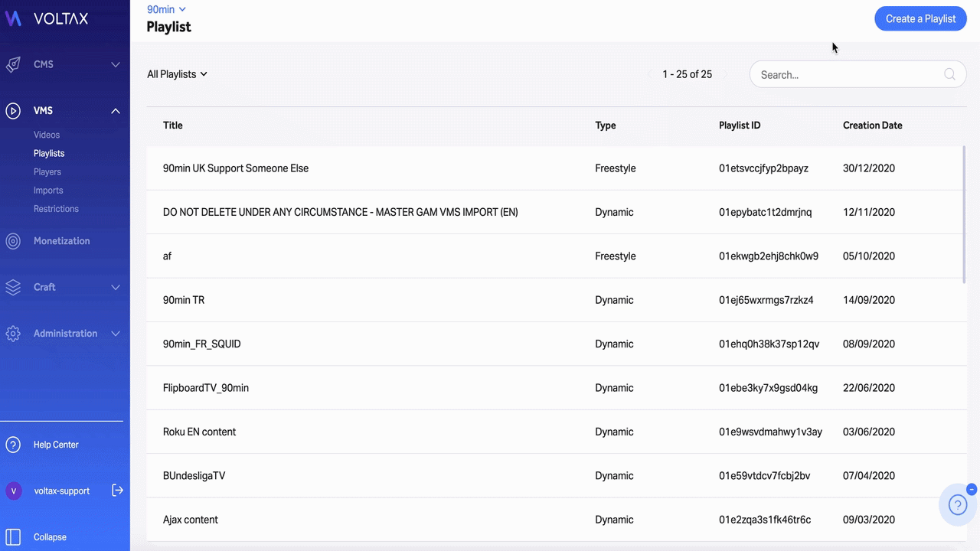980x551 pixels.
Task: Click the Creation Date column header
Action: (873, 126)
